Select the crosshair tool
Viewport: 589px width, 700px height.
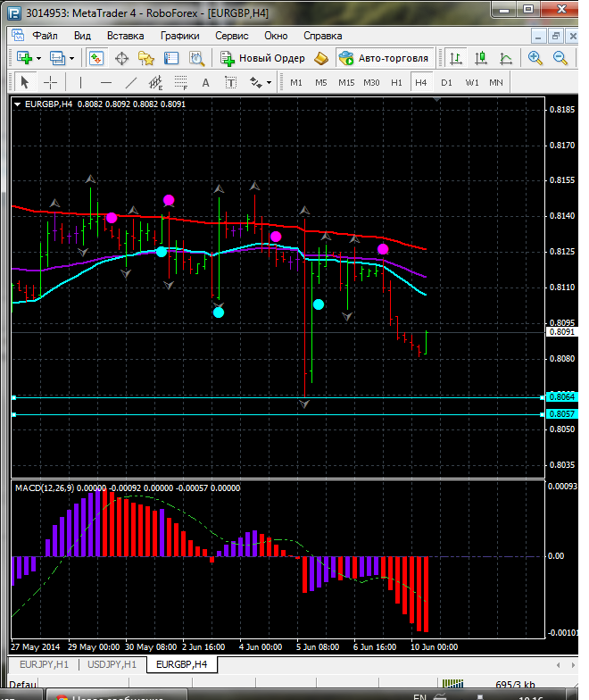(51, 82)
